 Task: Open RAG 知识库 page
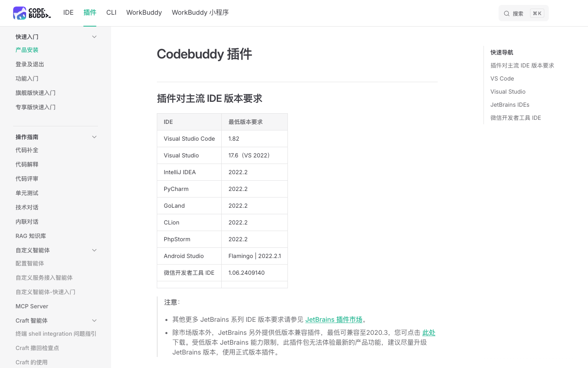coord(31,236)
